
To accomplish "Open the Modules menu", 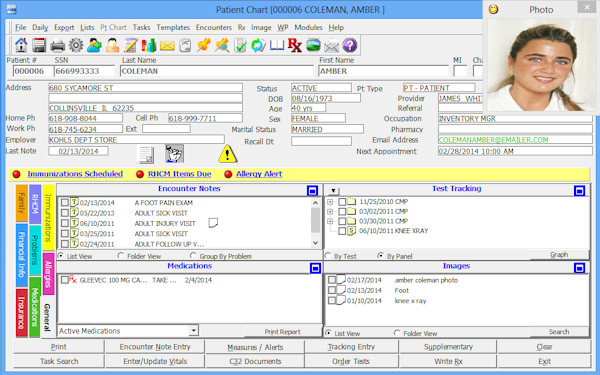I will coord(308,28).
